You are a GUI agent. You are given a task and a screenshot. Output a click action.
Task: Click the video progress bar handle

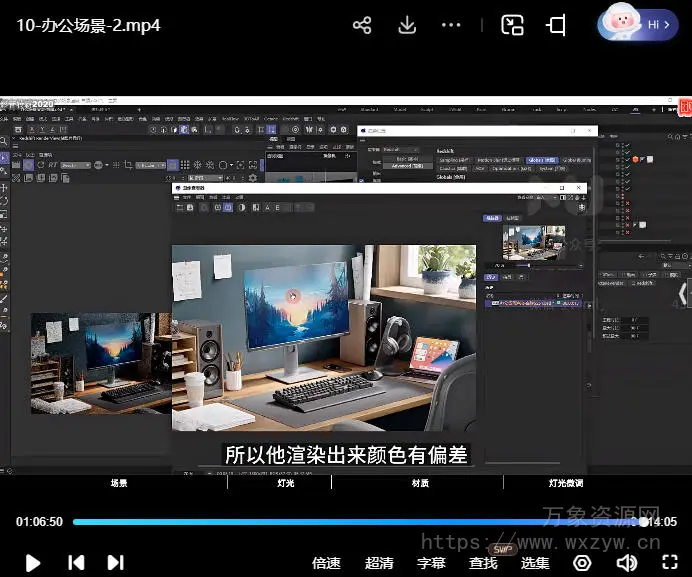[643, 521]
